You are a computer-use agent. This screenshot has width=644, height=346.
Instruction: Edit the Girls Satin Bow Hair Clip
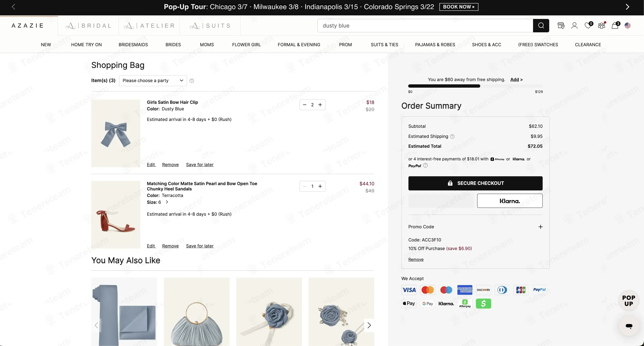[151, 165]
